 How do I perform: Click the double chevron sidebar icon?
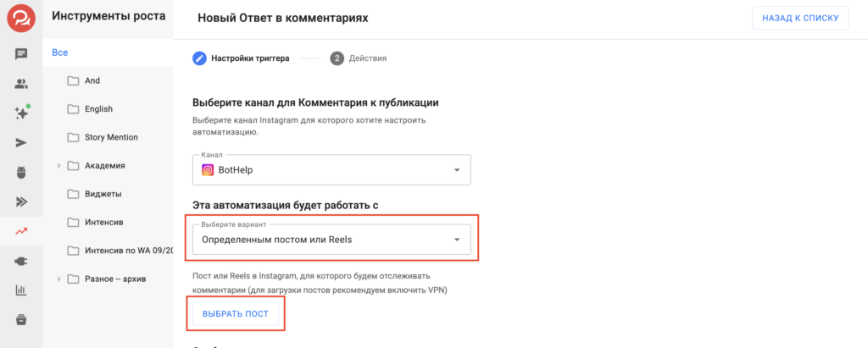click(x=21, y=202)
